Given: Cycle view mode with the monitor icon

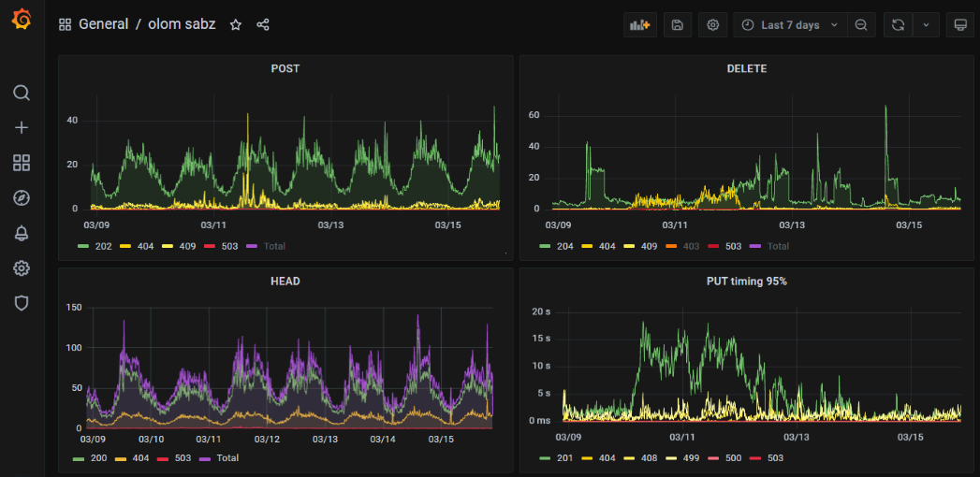Looking at the screenshot, I should click(960, 25).
